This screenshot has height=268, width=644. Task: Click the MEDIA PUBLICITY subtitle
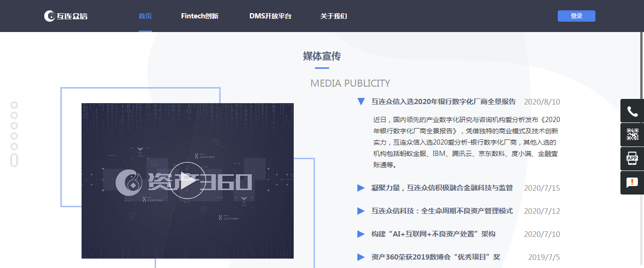(350, 83)
